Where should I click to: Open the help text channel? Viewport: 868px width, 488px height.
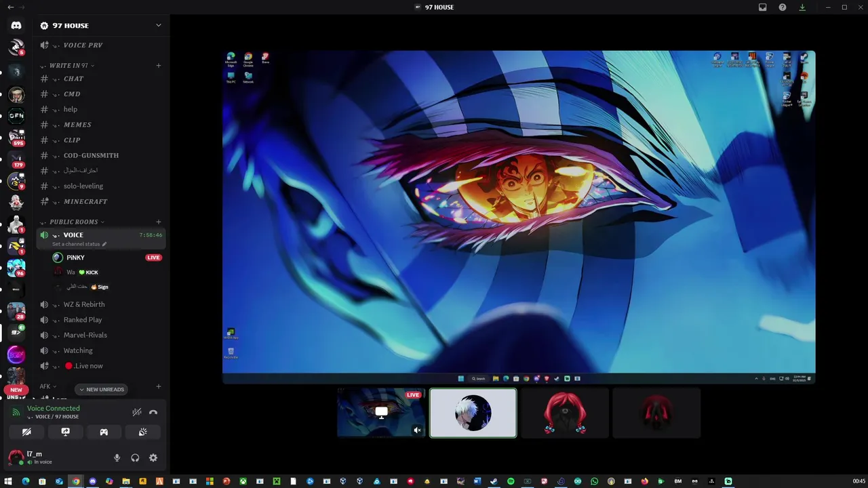pyautogui.click(x=102, y=109)
